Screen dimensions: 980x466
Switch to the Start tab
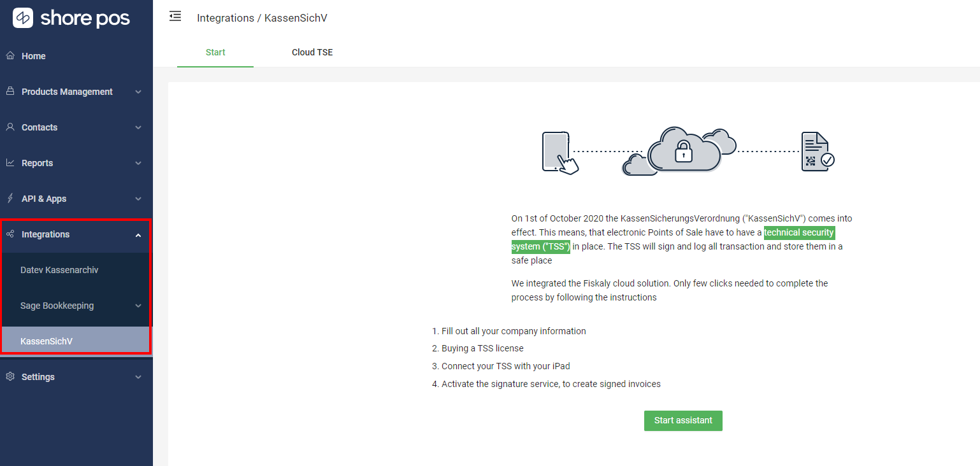(215, 52)
